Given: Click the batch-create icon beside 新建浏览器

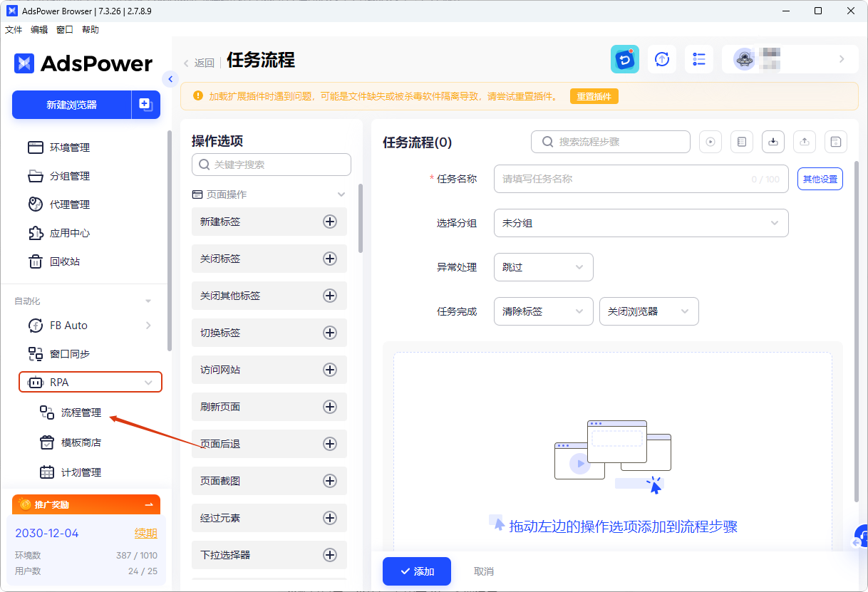Looking at the screenshot, I should [x=145, y=105].
